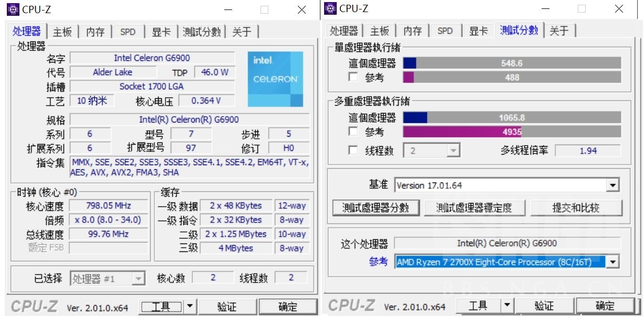Click the 核心电压 0.364 V field
This screenshot has height=316, width=644.
[206, 100]
